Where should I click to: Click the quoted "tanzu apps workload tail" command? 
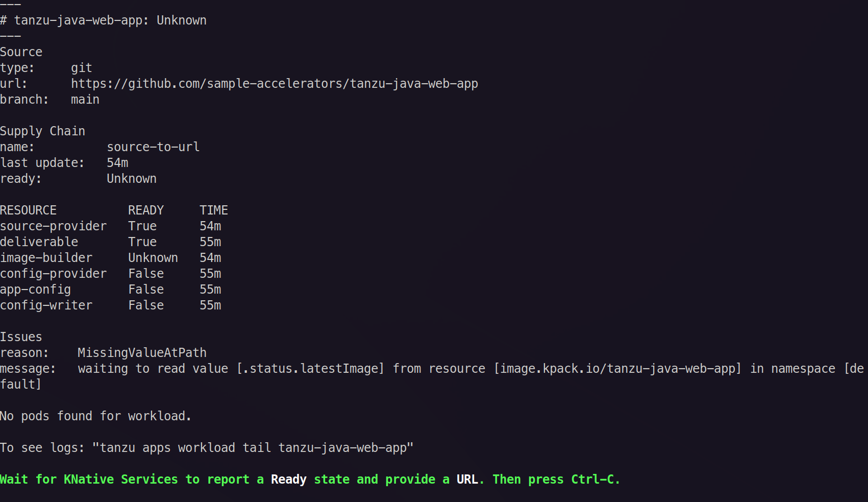pyautogui.click(x=253, y=448)
